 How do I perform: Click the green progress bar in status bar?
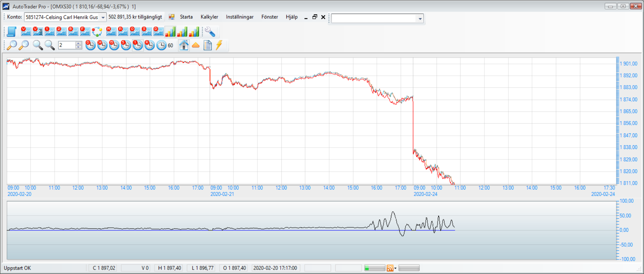click(374, 268)
